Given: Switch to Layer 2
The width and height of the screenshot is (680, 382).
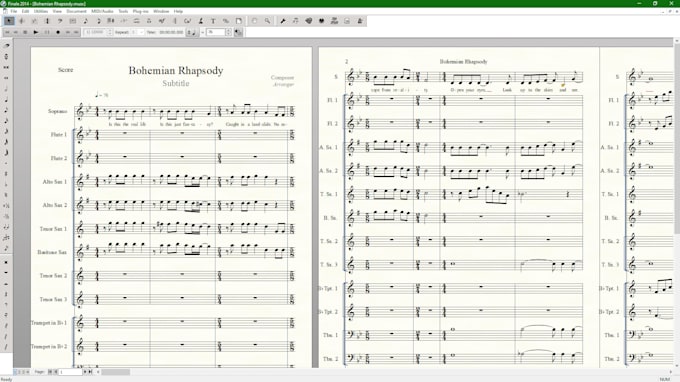Looking at the screenshot, I should coord(20,372).
